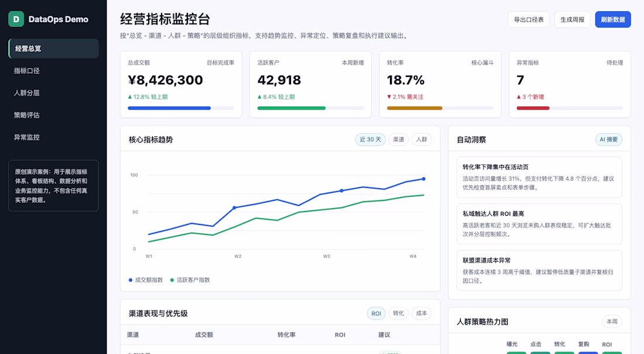Click the 生成周报 button
Image resolution: width=644 pixels, height=354 pixels.
point(572,19)
